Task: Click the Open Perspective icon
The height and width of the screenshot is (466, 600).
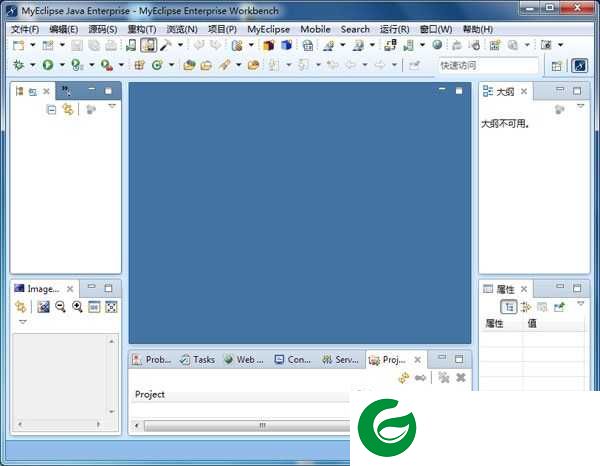Action: point(556,66)
